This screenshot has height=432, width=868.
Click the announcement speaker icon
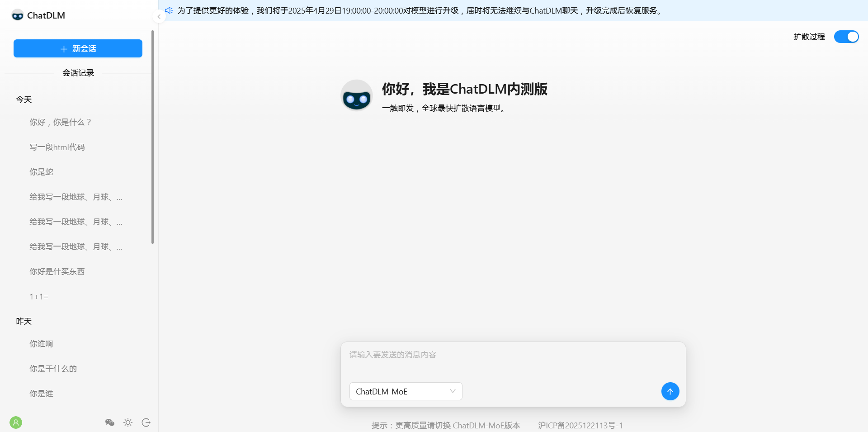click(169, 10)
